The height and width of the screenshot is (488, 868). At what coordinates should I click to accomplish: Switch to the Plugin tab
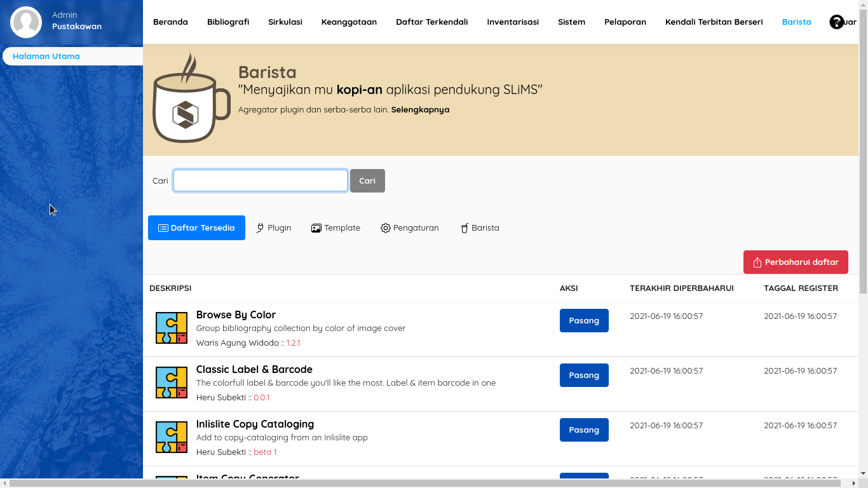click(274, 228)
